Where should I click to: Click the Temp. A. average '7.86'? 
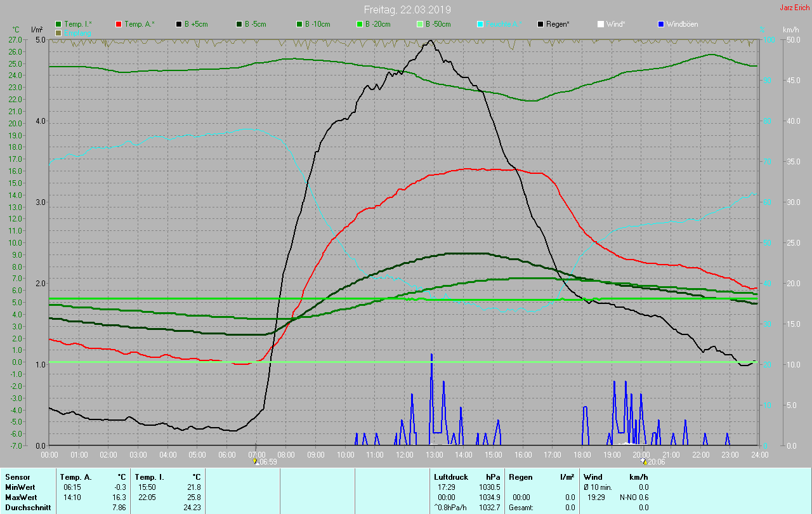click(x=119, y=508)
